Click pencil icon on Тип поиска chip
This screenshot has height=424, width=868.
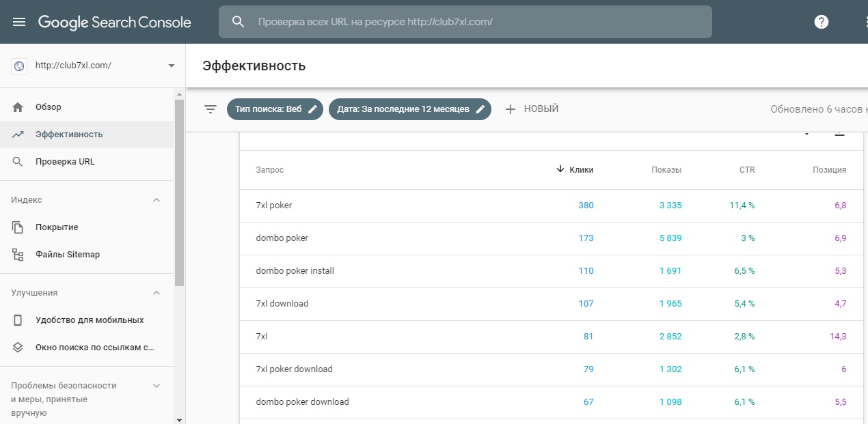point(313,109)
